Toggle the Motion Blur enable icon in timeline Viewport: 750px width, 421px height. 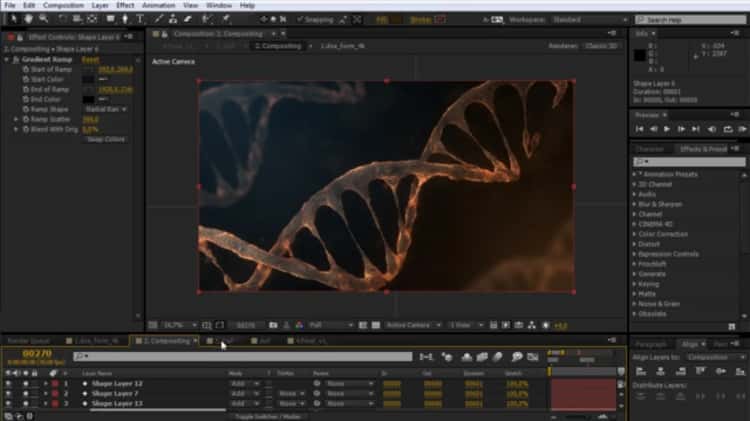pyautogui.click(x=497, y=357)
